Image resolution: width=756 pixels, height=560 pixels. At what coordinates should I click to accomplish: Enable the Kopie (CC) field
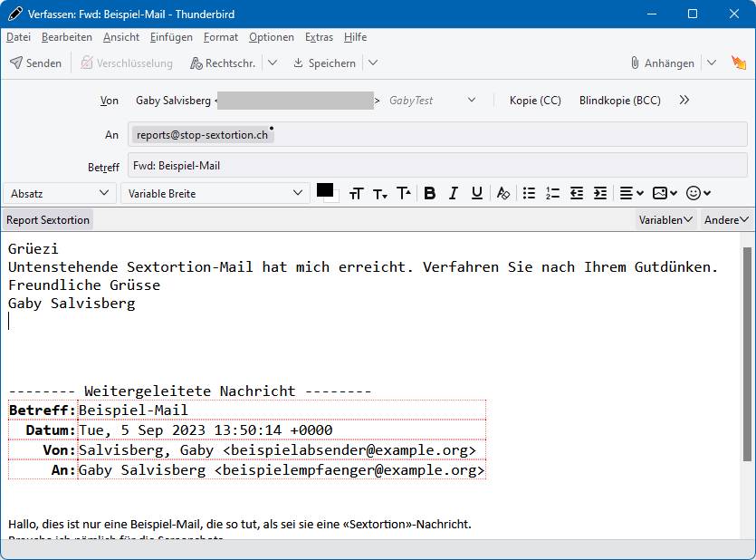[533, 100]
